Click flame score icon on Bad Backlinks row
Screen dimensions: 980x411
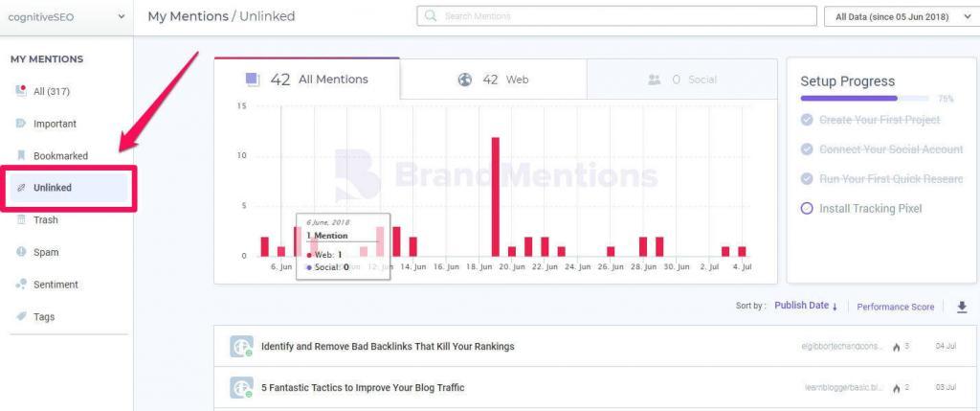coord(896,347)
